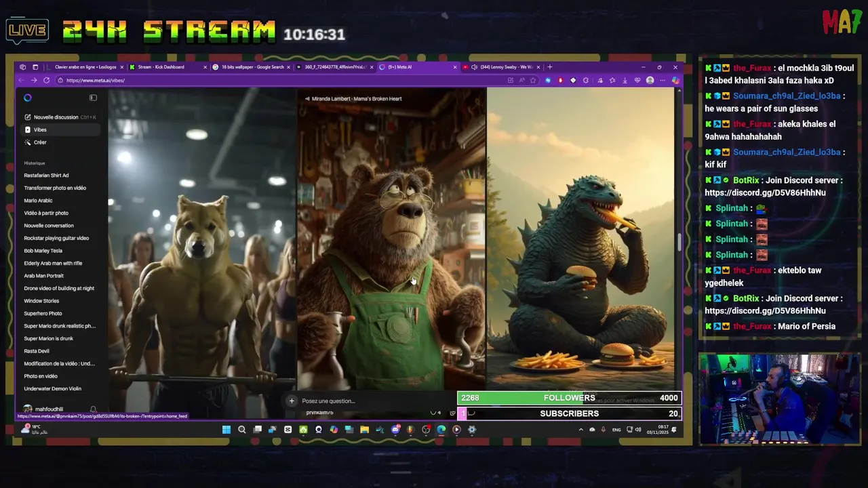
Task: Select Underwater Demon Violin entry
Action: 52,388
